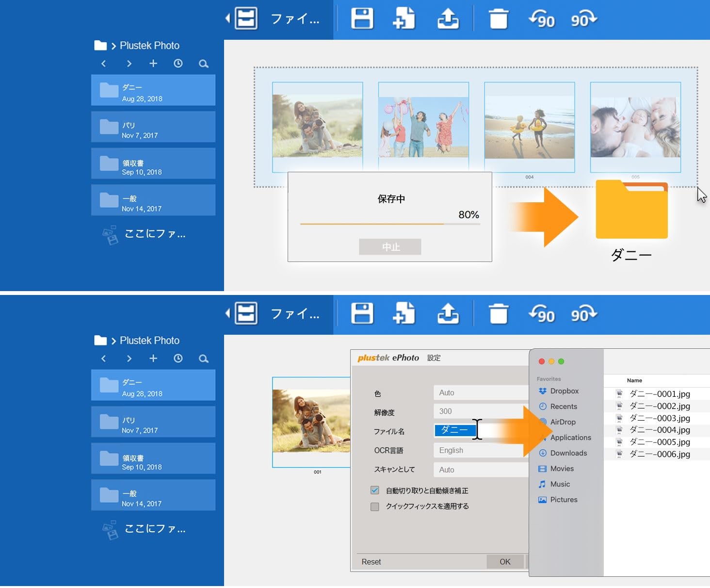
Task: Open the 色 Auto dropdown
Action: point(480,393)
